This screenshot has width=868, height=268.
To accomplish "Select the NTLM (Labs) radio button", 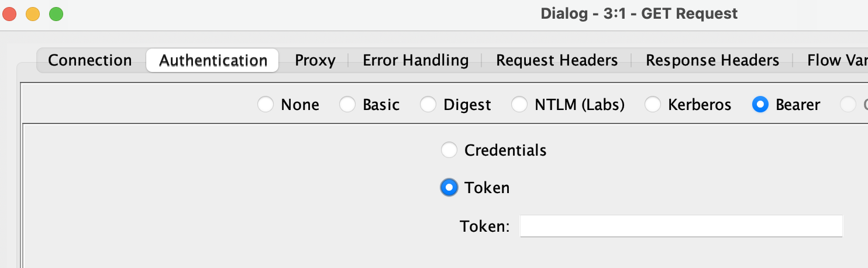I will (519, 105).
